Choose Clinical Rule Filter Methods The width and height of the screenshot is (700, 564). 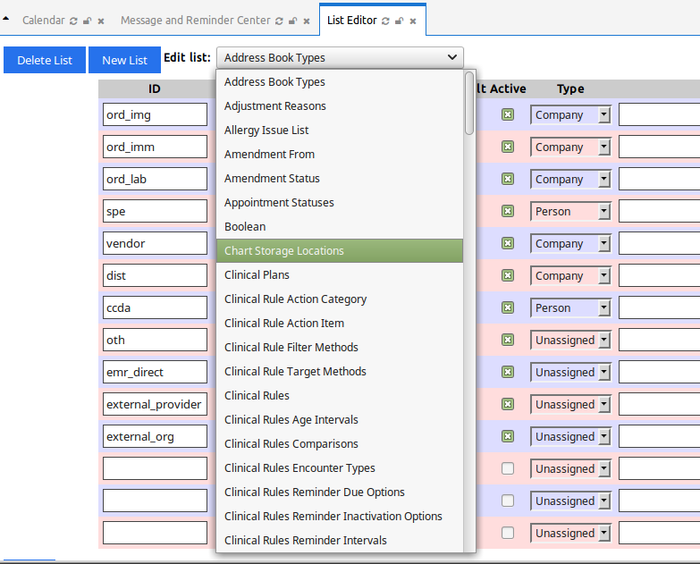[x=340, y=347]
